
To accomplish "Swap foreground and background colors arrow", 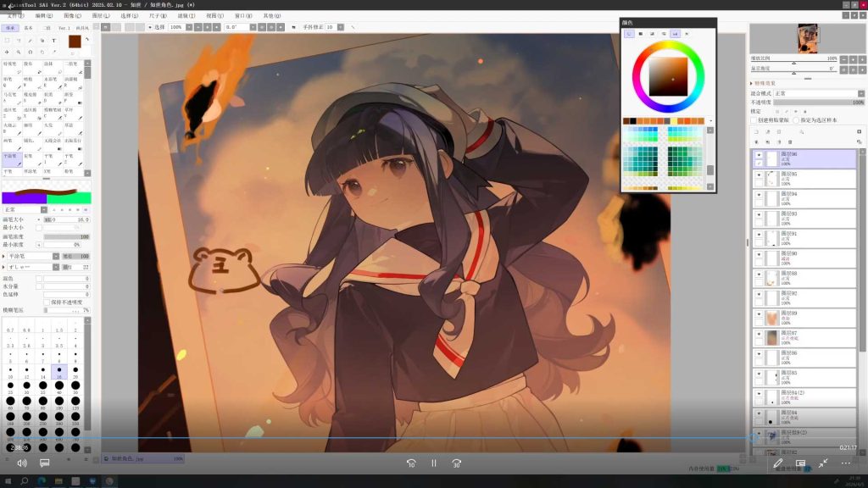I will click(x=87, y=39).
